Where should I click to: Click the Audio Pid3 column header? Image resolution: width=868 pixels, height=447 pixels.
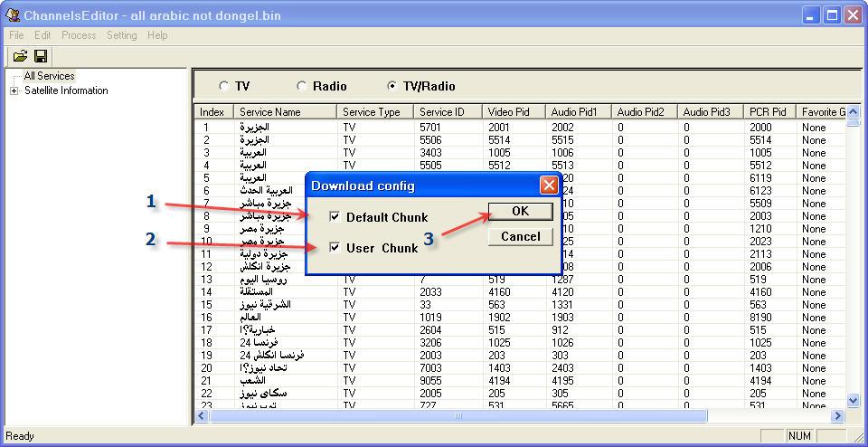pyautogui.click(x=710, y=112)
